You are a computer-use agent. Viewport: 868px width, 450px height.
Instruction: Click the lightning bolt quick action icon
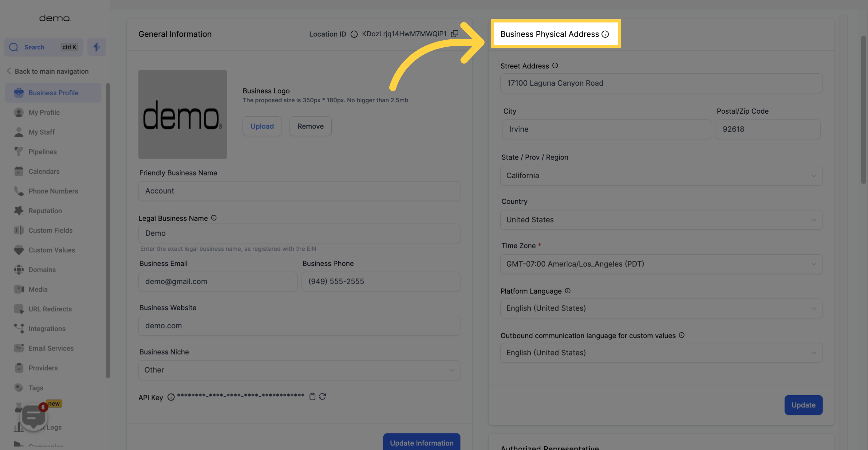96,46
